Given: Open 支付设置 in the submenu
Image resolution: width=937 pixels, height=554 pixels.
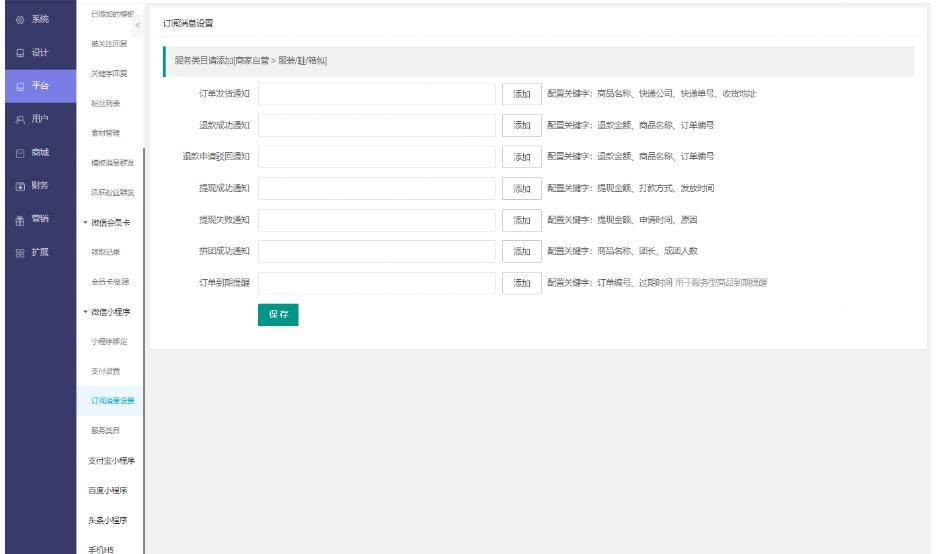Looking at the screenshot, I should [x=105, y=371].
